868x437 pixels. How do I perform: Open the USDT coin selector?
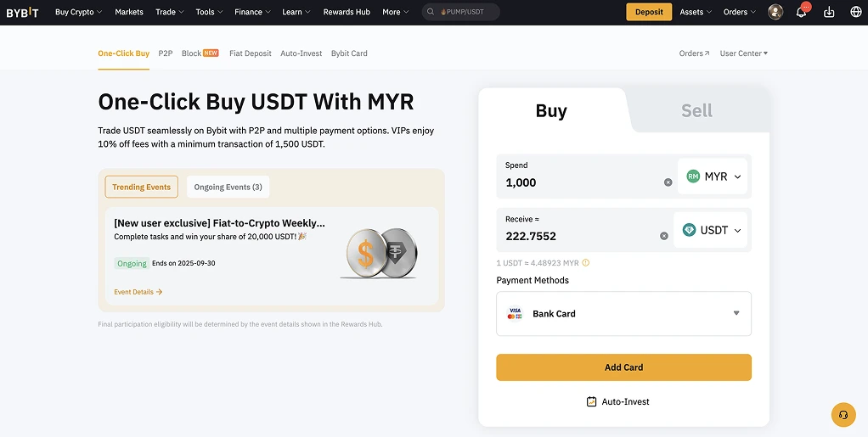point(710,230)
